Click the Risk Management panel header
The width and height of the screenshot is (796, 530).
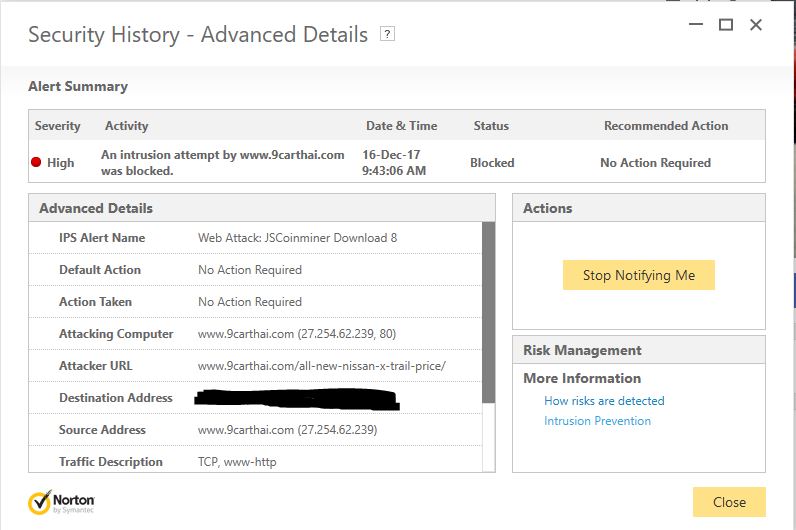(x=639, y=350)
